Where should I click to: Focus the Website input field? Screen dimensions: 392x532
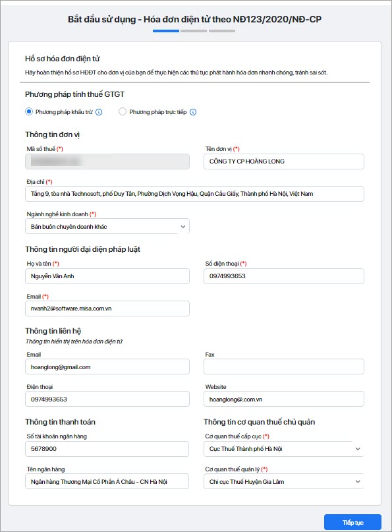[x=284, y=399]
